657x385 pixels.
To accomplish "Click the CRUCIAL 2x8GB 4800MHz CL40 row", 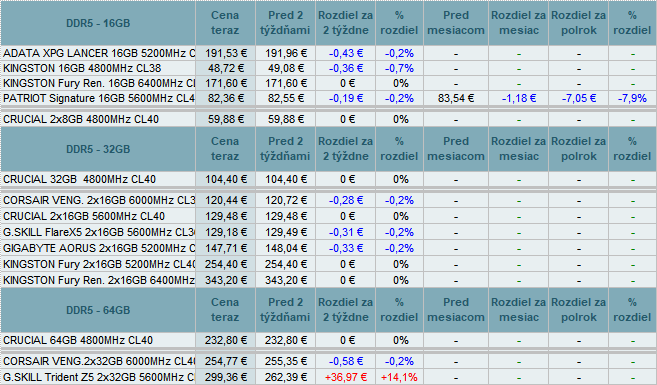I will click(x=328, y=119).
